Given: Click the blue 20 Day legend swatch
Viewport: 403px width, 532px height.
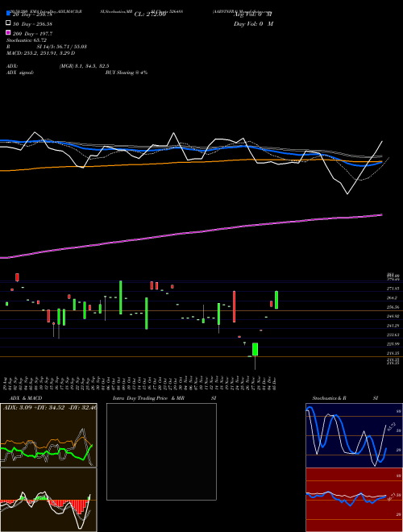Looking at the screenshot, I should coord(8,14).
